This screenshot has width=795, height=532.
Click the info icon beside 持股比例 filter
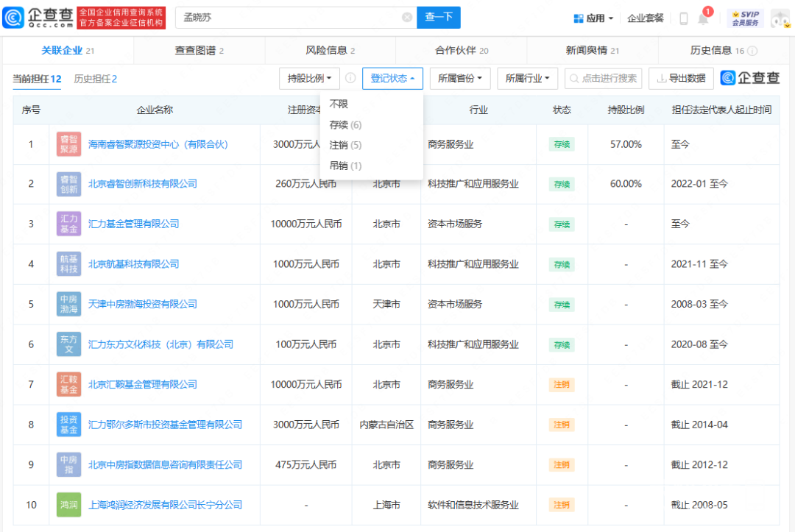pos(352,78)
